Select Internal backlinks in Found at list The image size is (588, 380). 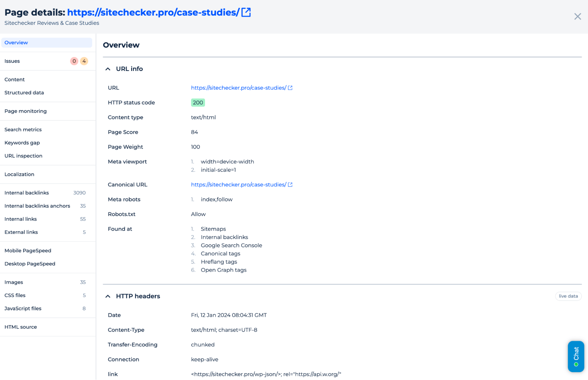(x=224, y=237)
